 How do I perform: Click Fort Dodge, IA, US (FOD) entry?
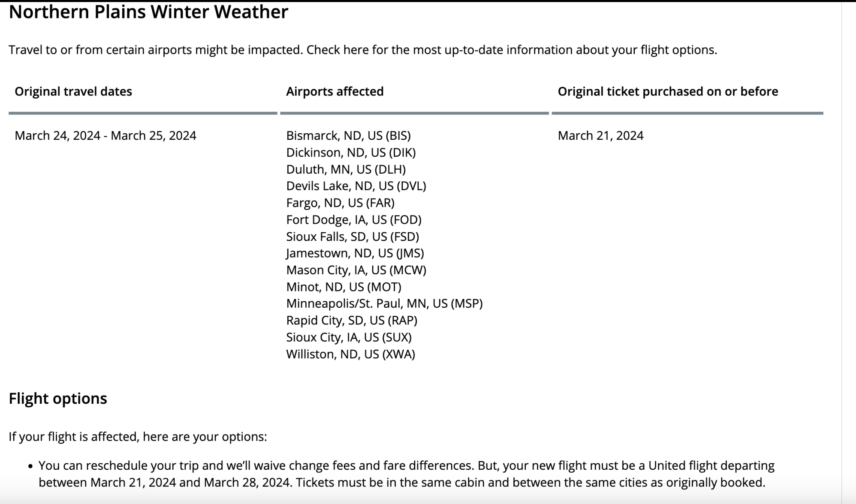pos(354,219)
